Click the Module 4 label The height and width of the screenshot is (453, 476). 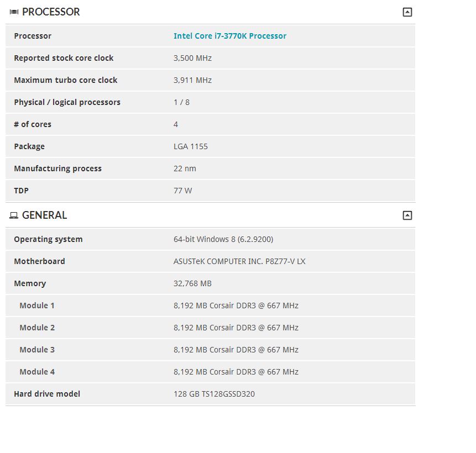(37, 372)
